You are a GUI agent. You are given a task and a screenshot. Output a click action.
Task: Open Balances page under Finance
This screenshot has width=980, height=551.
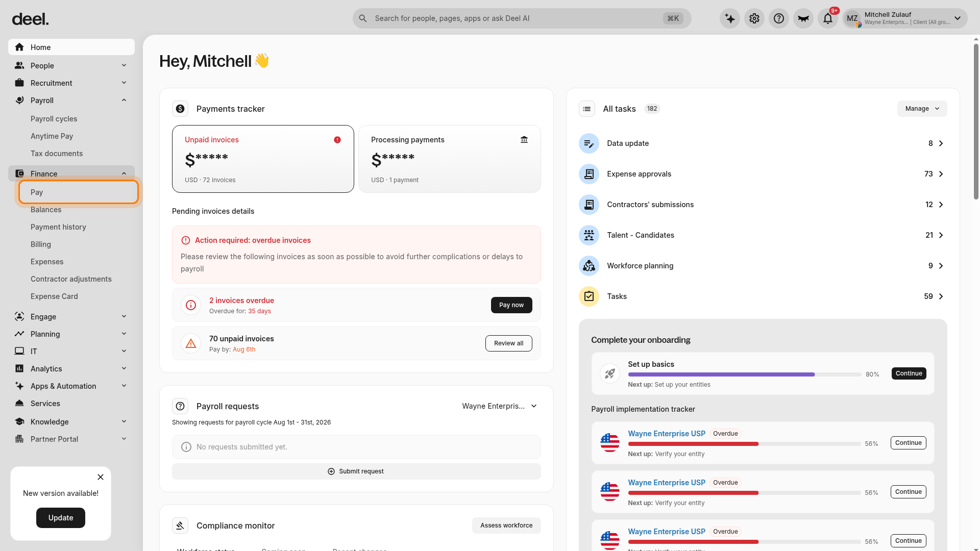click(x=46, y=210)
